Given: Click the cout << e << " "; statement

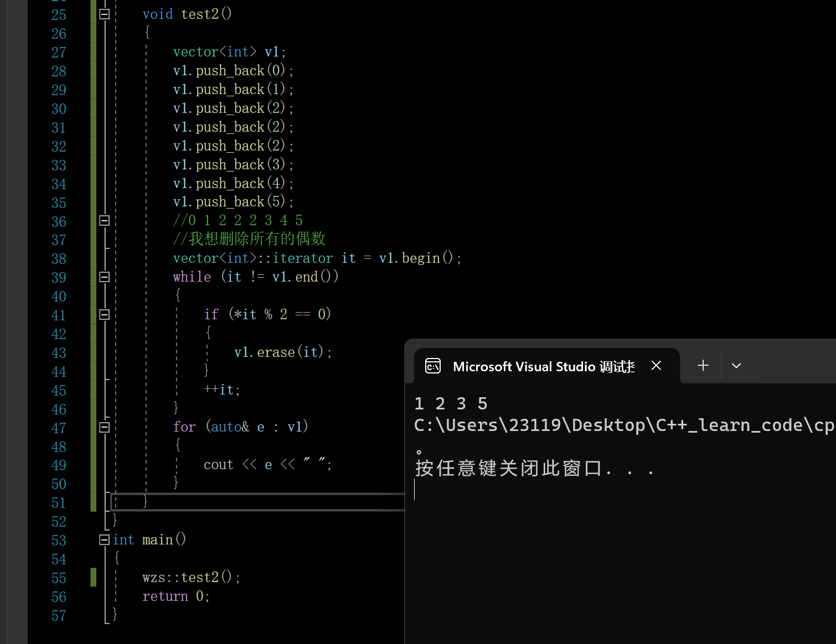Looking at the screenshot, I should click(268, 465).
